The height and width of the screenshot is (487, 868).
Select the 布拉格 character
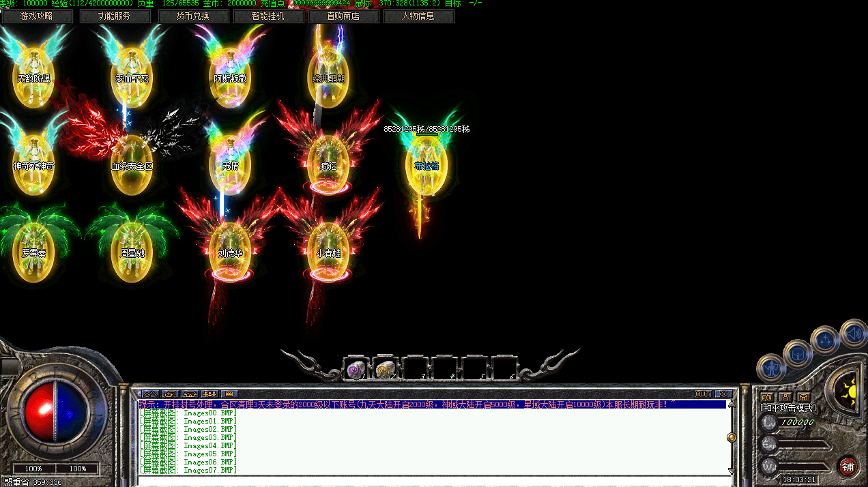point(426,164)
